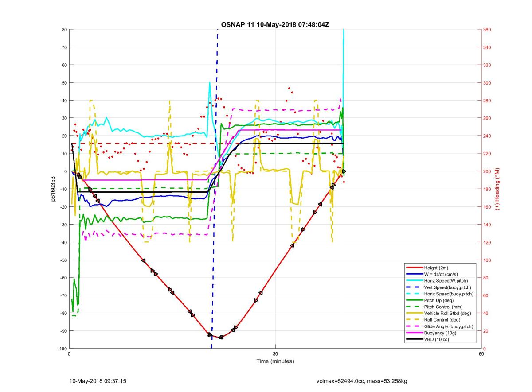Click the red '300' heading axis tick
Screen dimensions: 532x392
pos(488,83)
